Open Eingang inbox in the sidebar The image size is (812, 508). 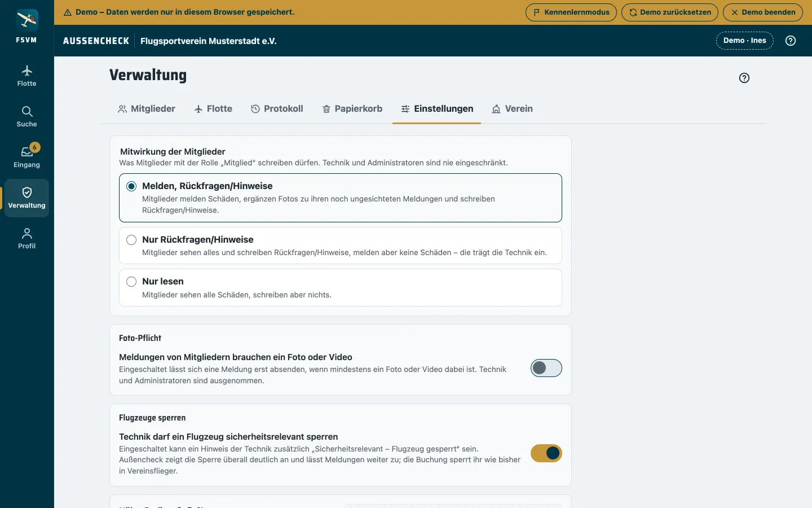(x=27, y=157)
